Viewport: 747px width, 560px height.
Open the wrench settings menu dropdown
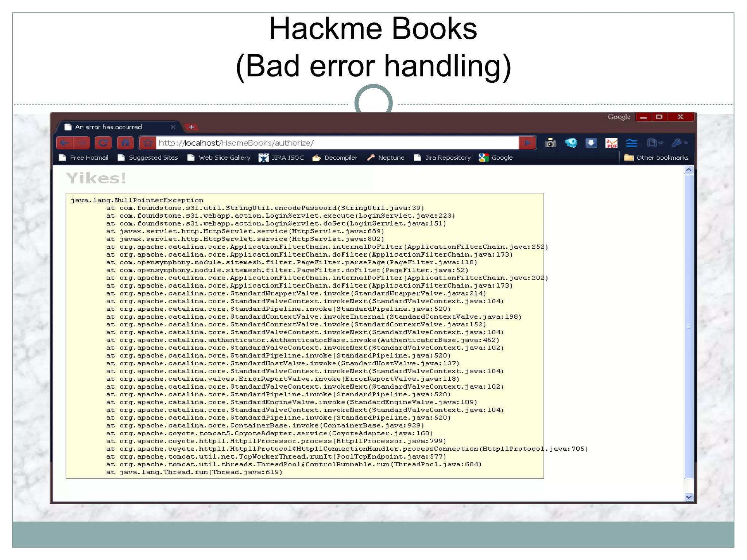(x=680, y=143)
